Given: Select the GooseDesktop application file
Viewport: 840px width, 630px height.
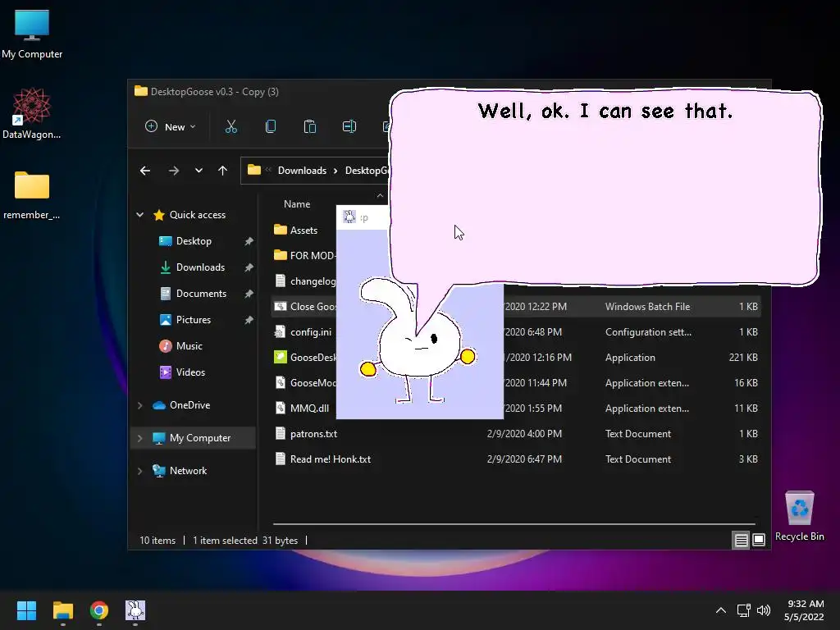Looking at the screenshot, I should [x=305, y=358].
